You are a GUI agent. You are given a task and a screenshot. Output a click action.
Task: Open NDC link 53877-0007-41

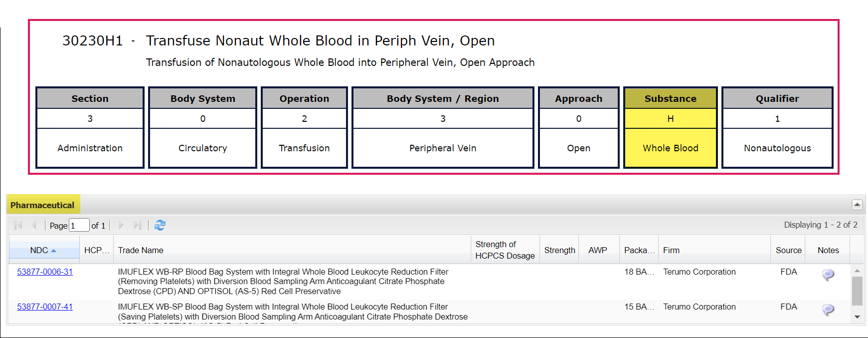coord(45,307)
